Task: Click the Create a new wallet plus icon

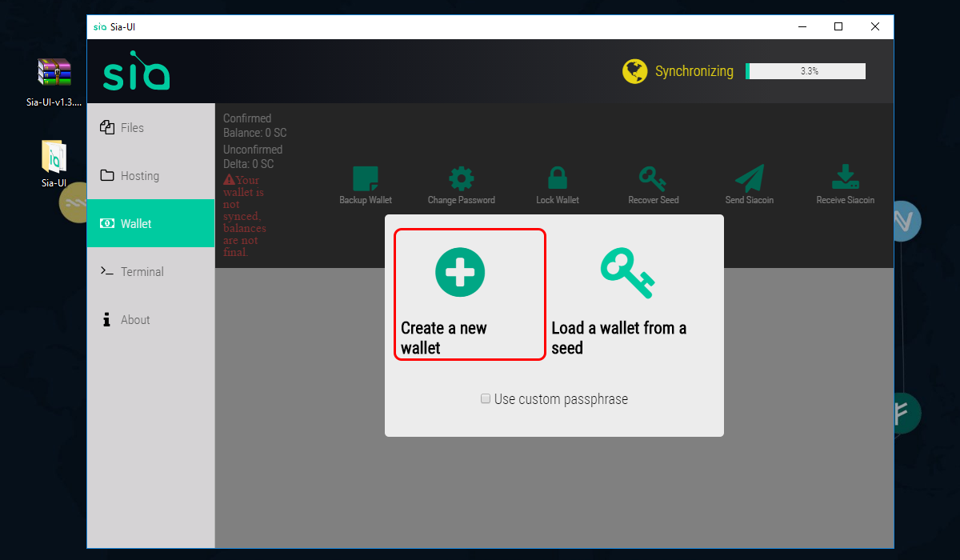Action: click(460, 272)
